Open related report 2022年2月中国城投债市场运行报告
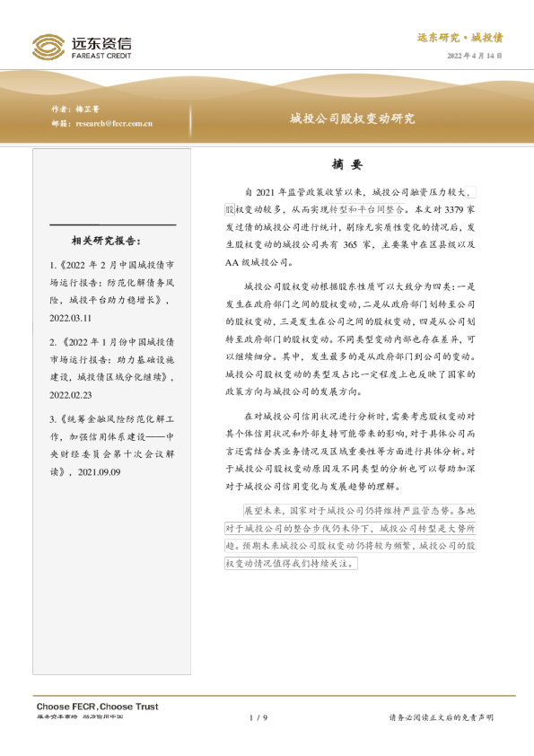Viewport: 534px width, 756px height. [112, 283]
